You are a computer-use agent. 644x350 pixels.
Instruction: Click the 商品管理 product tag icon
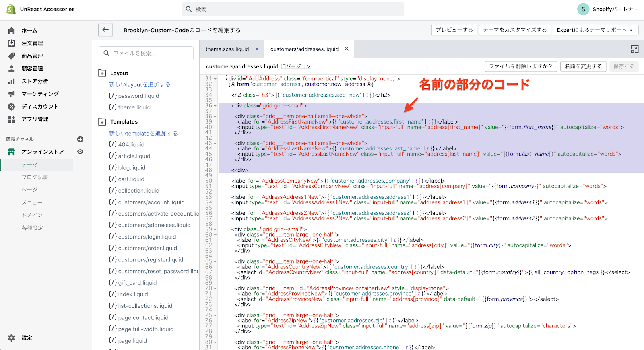[12, 56]
